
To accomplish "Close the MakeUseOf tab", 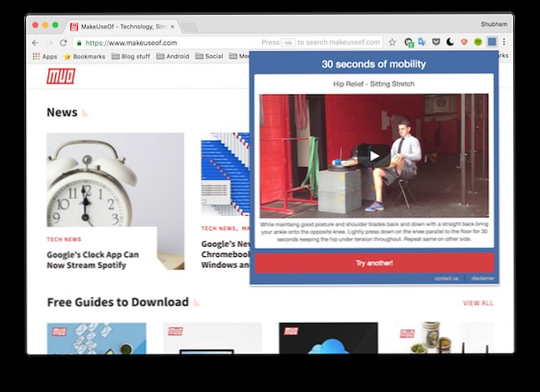I will click(172, 27).
